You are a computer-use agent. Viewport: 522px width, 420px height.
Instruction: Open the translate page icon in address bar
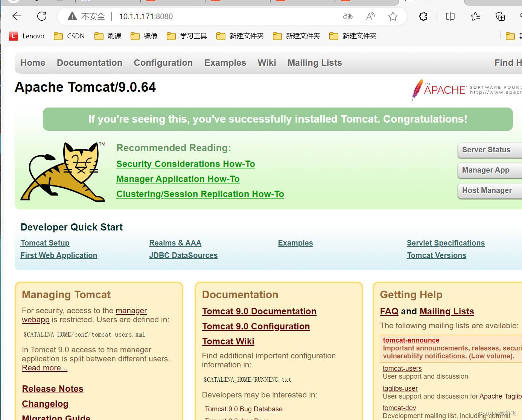[348, 16]
